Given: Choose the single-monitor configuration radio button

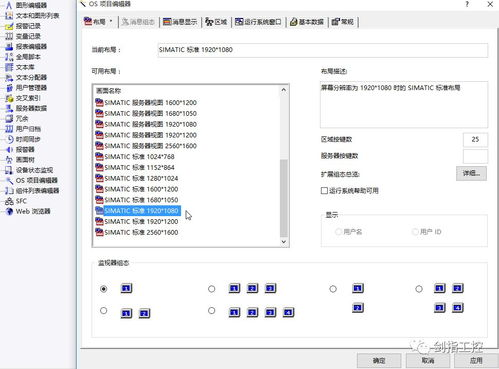Looking at the screenshot, I should (104, 289).
